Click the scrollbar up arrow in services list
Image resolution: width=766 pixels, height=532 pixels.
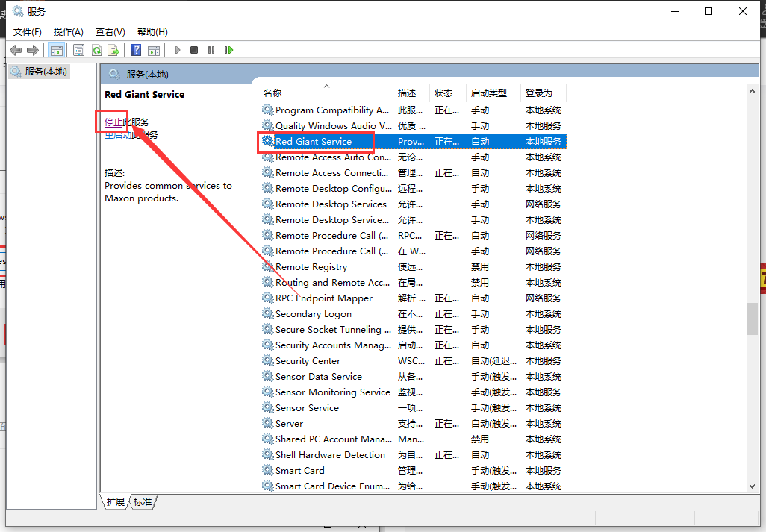(752, 91)
